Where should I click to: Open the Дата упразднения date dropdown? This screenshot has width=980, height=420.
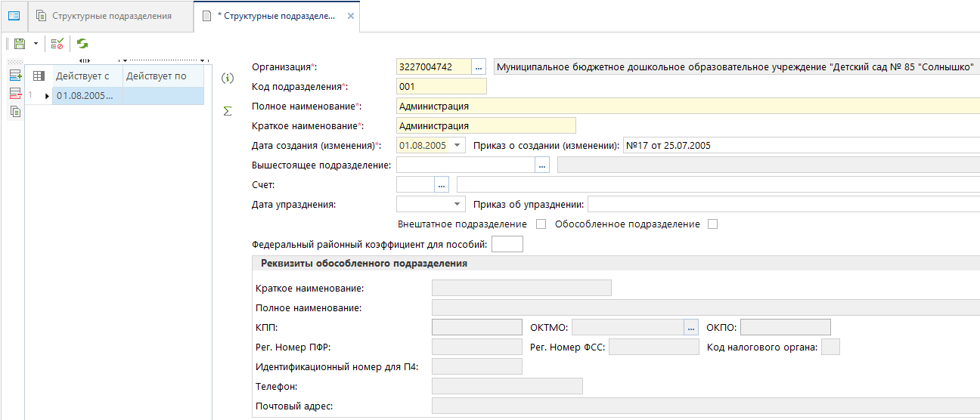457,205
